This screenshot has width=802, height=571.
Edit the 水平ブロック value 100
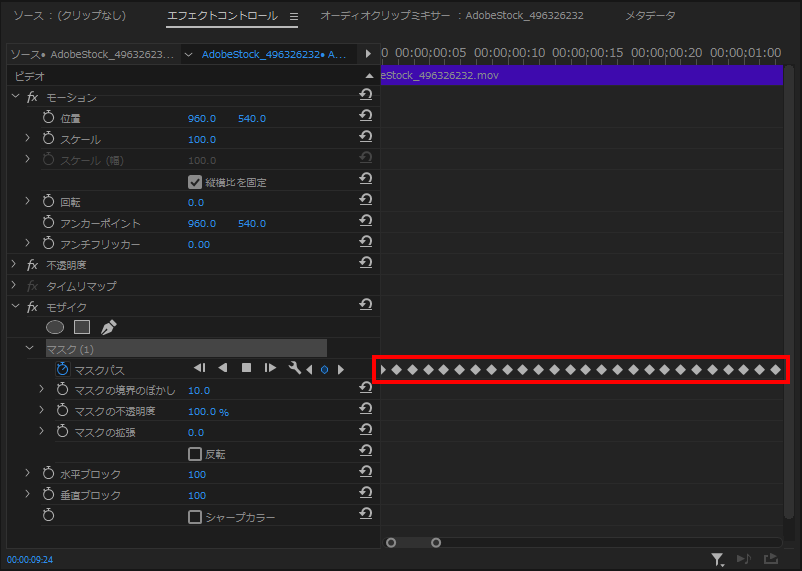197,474
